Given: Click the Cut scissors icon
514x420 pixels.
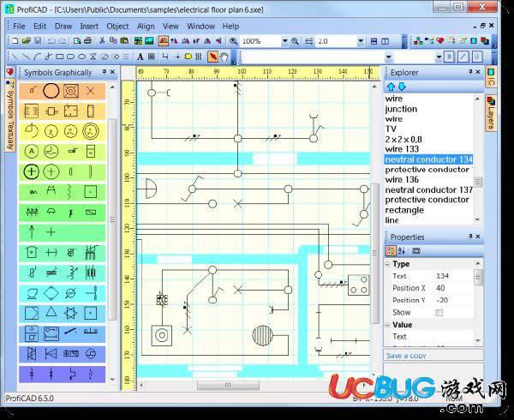Looking at the screenshot, I should pos(102,41).
